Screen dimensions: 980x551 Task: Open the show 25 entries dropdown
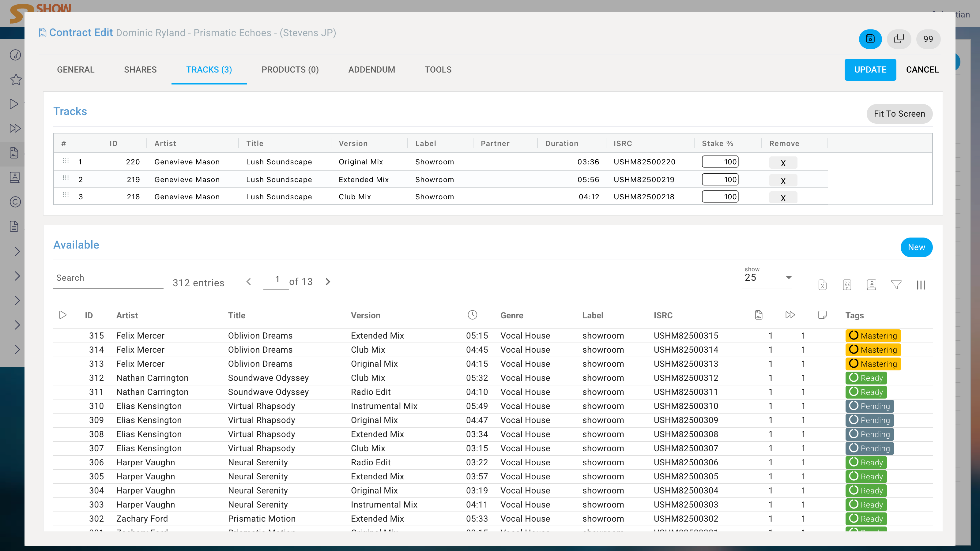pos(767,278)
